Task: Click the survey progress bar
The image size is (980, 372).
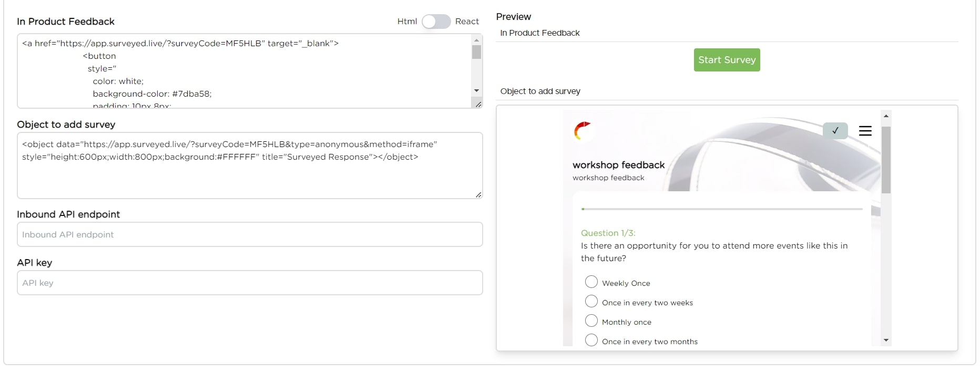Action: (x=722, y=209)
